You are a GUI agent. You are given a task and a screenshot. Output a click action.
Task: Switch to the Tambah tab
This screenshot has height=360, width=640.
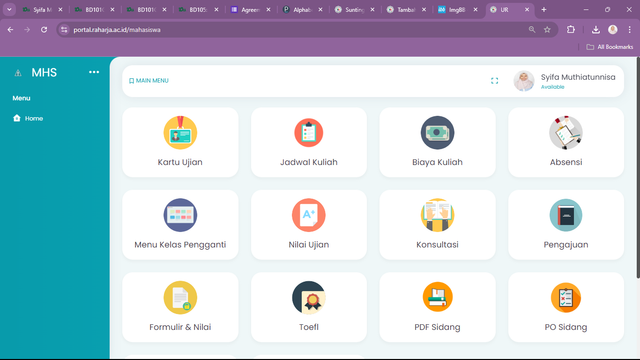[x=406, y=9]
